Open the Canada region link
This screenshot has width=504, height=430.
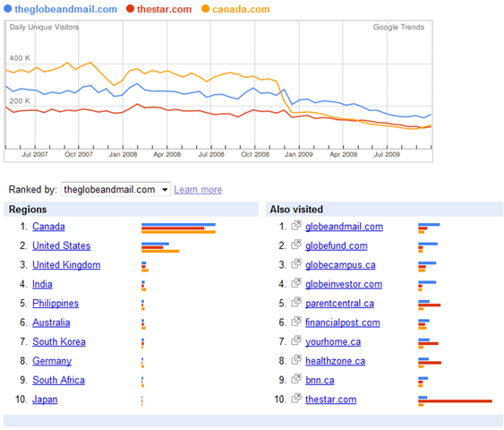click(x=48, y=227)
